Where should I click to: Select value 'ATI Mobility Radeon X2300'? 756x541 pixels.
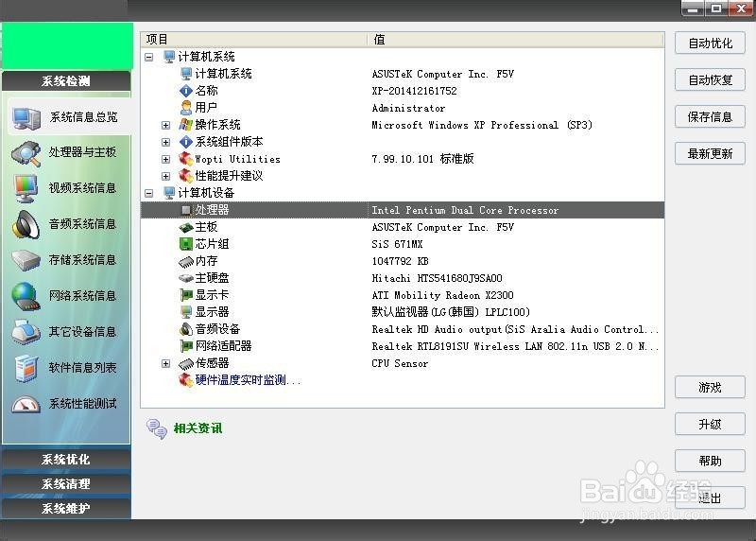coord(442,295)
